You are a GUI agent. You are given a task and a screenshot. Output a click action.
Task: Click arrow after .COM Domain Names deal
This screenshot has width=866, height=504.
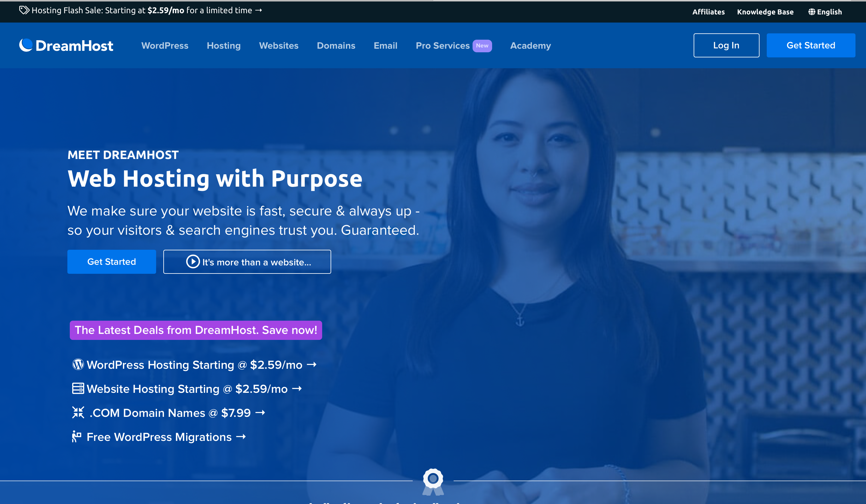[x=260, y=412]
